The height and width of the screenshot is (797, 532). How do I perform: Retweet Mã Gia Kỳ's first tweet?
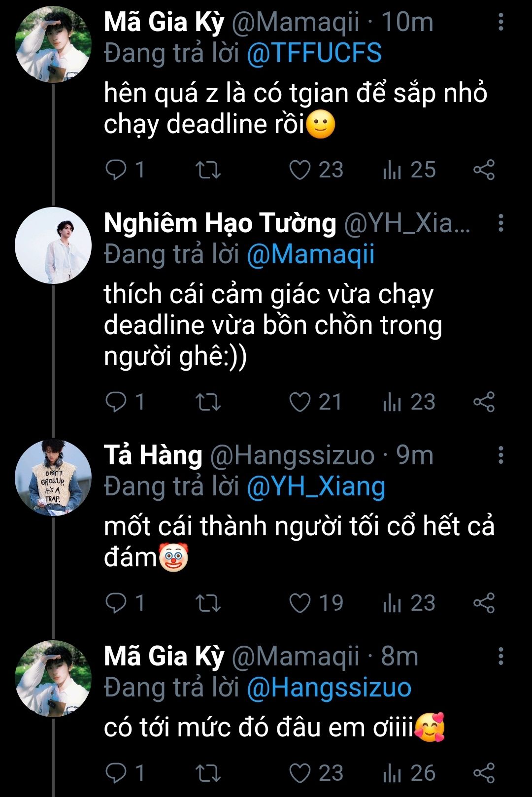click(x=208, y=170)
